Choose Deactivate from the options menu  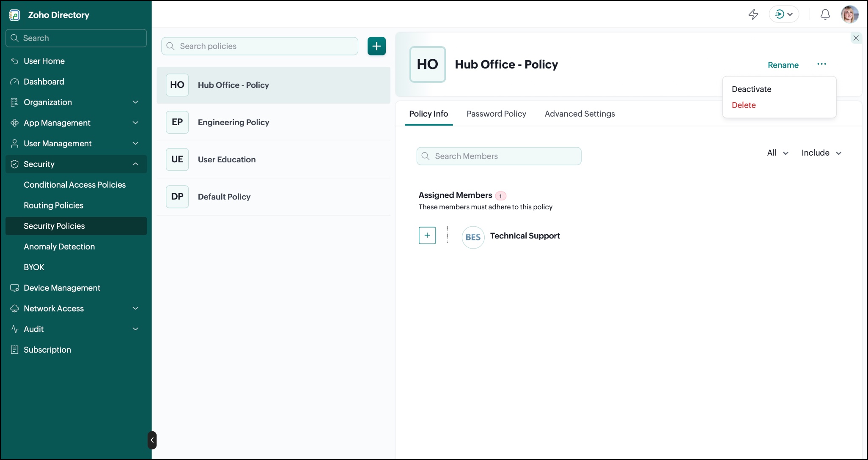pyautogui.click(x=751, y=89)
